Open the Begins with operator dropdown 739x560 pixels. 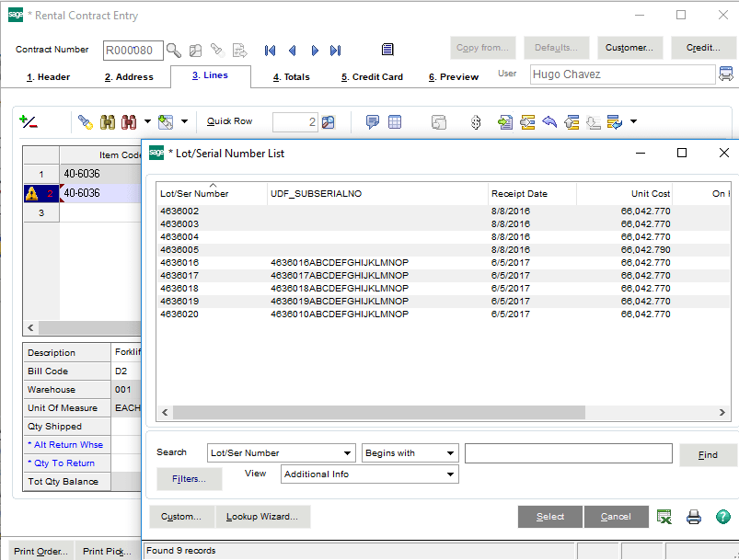click(x=450, y=453)
